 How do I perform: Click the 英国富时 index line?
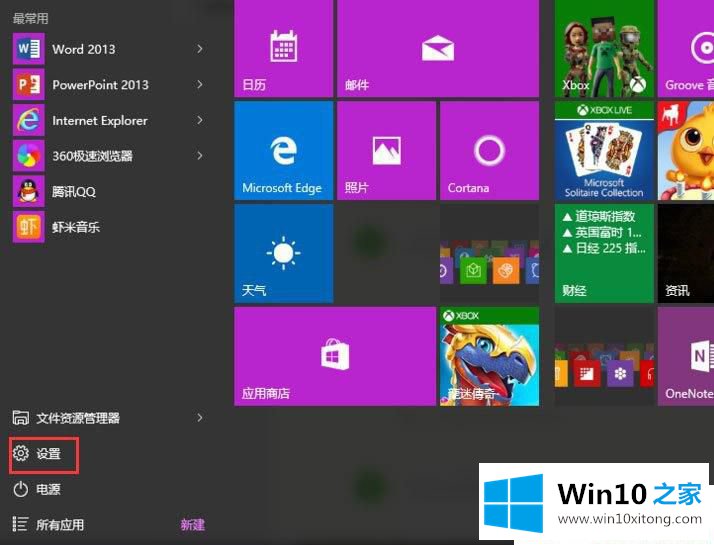click(x=602, y=233)
